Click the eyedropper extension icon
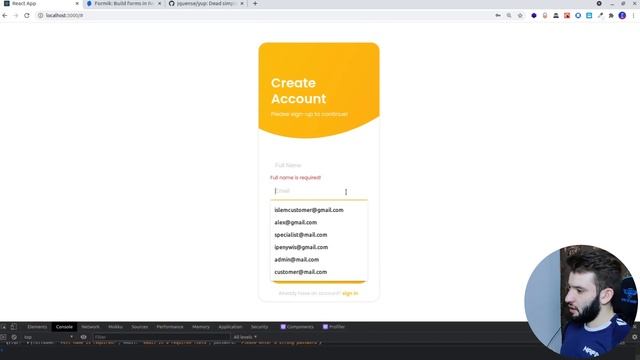Image resolution: width=640 pixels, height=360 pixels. 600,16
